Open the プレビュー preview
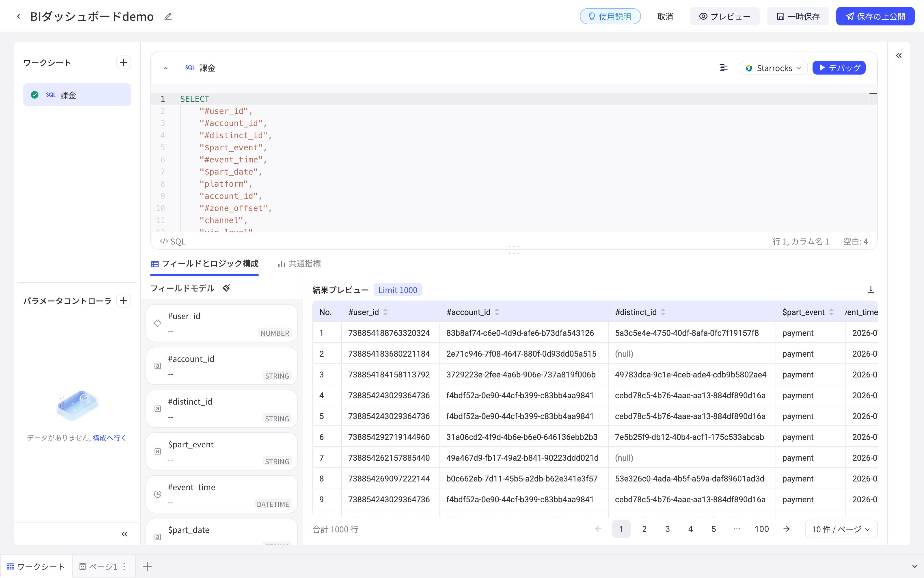Screen dimensions: 924x578 click(x=724, y=16)
